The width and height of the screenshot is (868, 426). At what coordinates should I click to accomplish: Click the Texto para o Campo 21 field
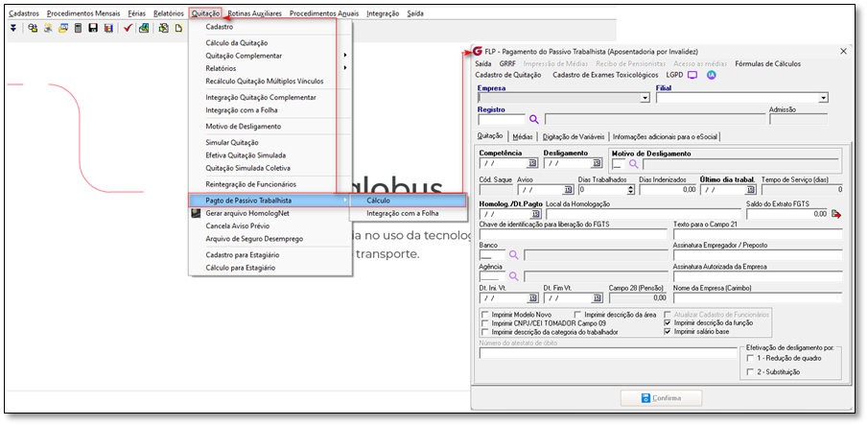click(x=758, y=234)
